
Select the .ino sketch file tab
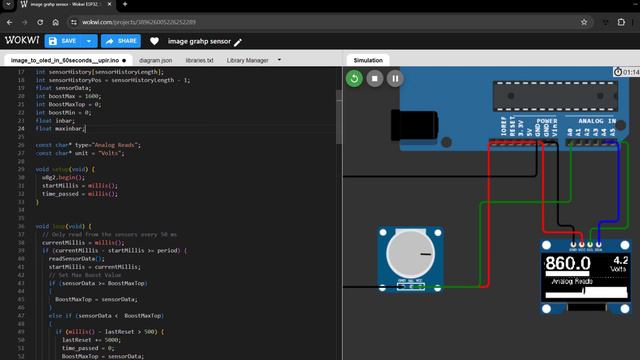coord(68,60)
